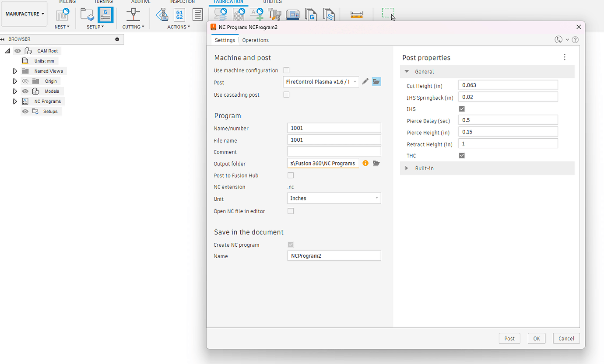Expand the NC Programs tree node
The image size is (604, 364).
coord(15,101)
